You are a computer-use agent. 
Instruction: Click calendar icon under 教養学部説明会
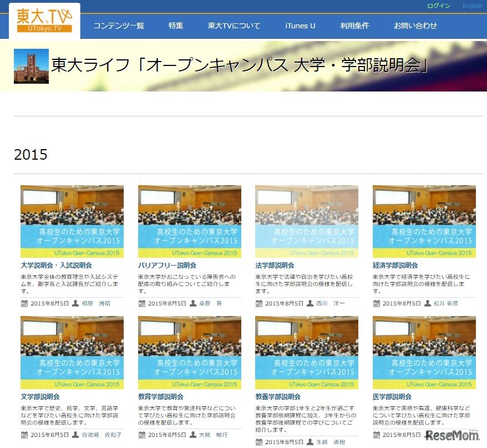tap(258, 442)
